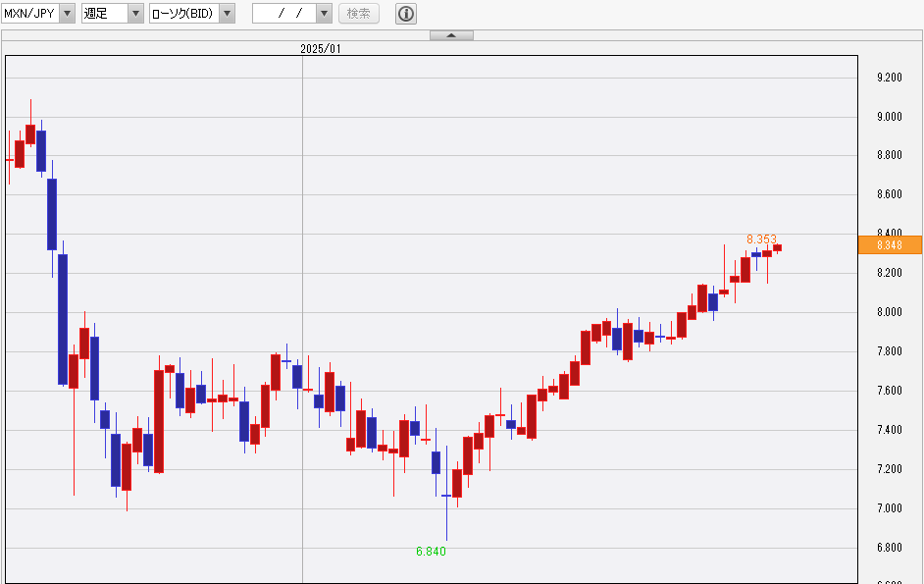924x584 pixels.
Task: Click the 7.200 price axis label
Action: (890, 469)
